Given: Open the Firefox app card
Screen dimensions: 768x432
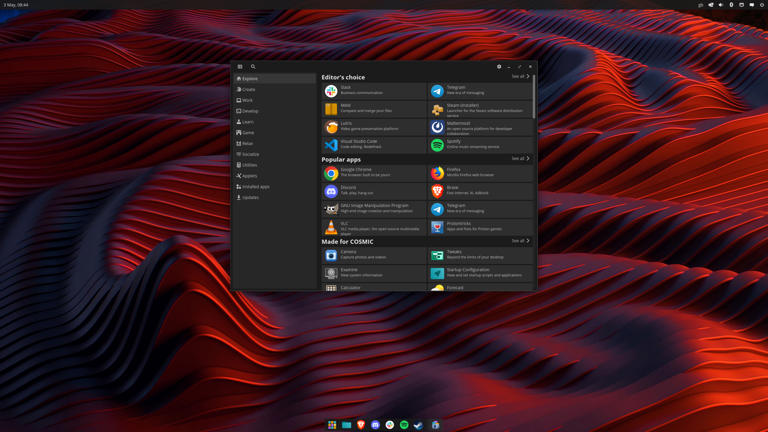Looking at the screenshot, I should tap(480, 173).
